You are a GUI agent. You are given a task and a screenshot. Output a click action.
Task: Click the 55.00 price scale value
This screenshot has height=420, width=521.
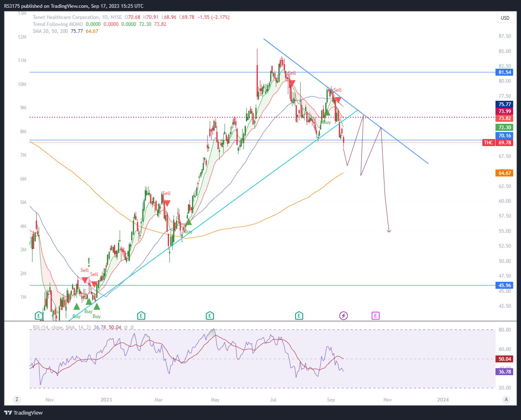point(505,231)
